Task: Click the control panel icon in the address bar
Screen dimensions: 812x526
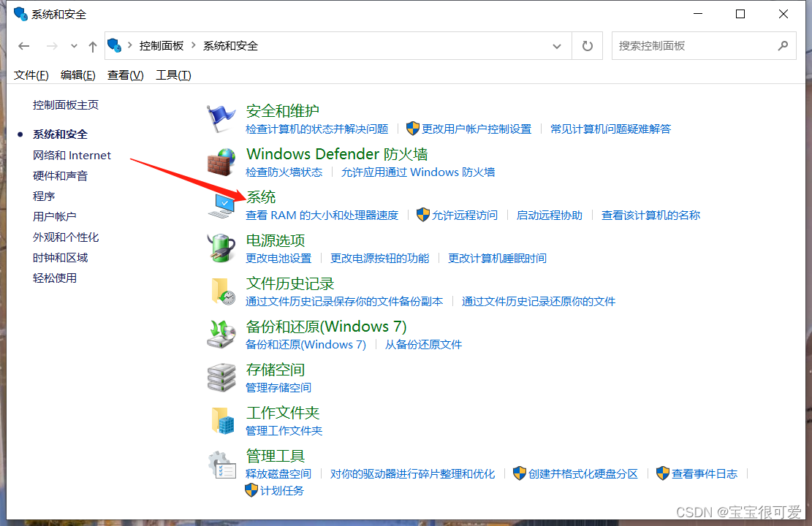Action: (x=115, y=45)
